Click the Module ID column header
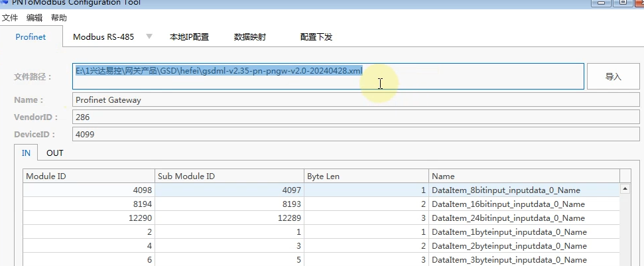Image resolution: width=644 pixels, height=266 pixels. click(89, 176)
